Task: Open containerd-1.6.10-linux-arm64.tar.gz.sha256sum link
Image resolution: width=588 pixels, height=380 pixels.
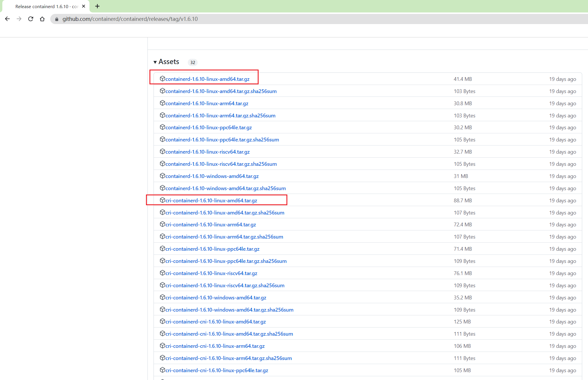Action: pyautogui.click(x=220, y=116)
